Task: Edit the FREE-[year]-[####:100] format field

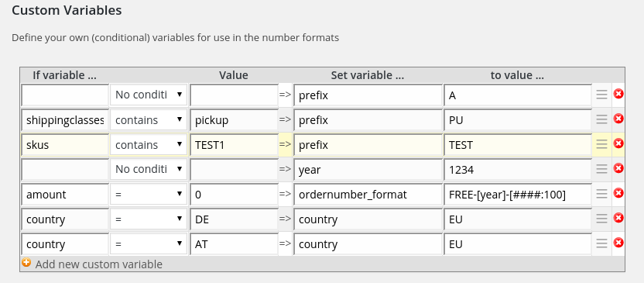Action: point(518,194)
